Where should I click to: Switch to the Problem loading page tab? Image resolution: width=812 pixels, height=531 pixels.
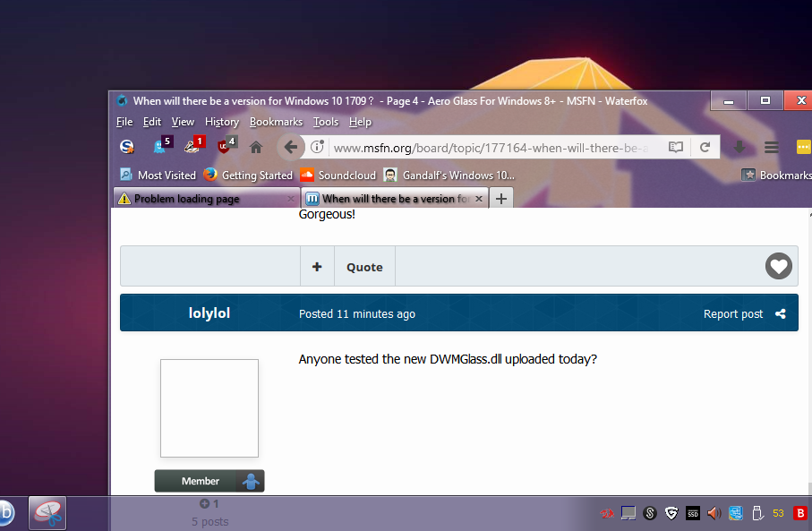(206, 199)
